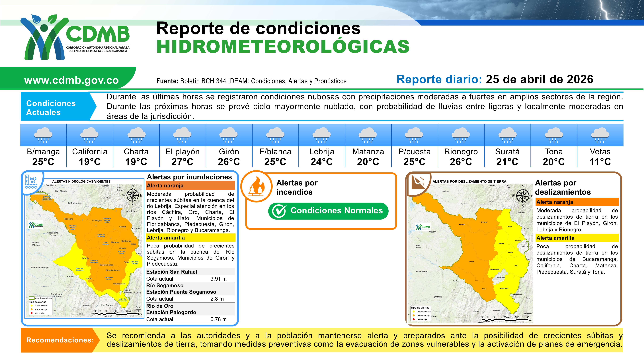Click the Río de Oro Palogordo cota value
Image resolution: width=644 pixels, height=362 pixels.
218,319
